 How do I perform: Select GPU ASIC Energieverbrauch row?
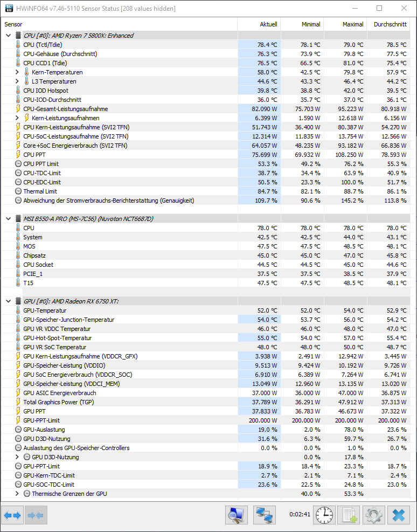tap(205, 392)
